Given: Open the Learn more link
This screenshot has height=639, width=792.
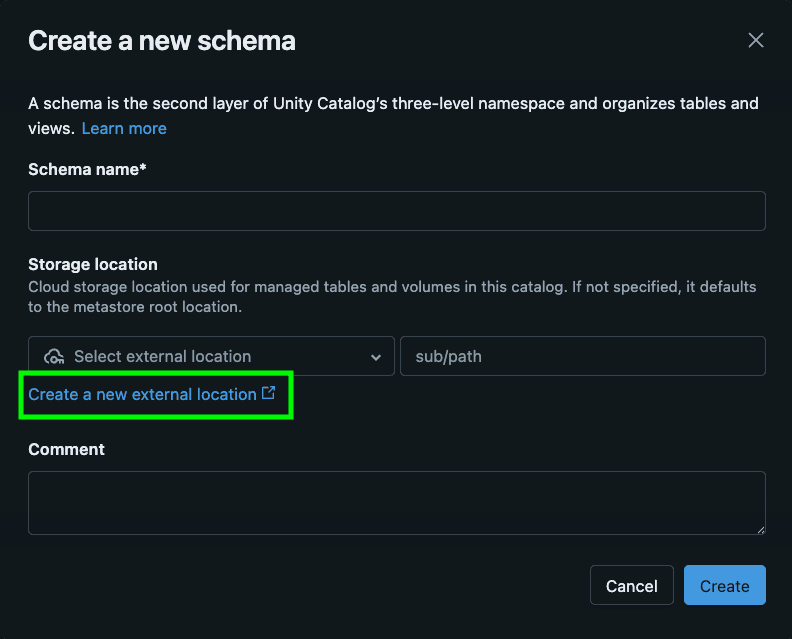Looking at the screenshot, I should click(x=124, y=128).
